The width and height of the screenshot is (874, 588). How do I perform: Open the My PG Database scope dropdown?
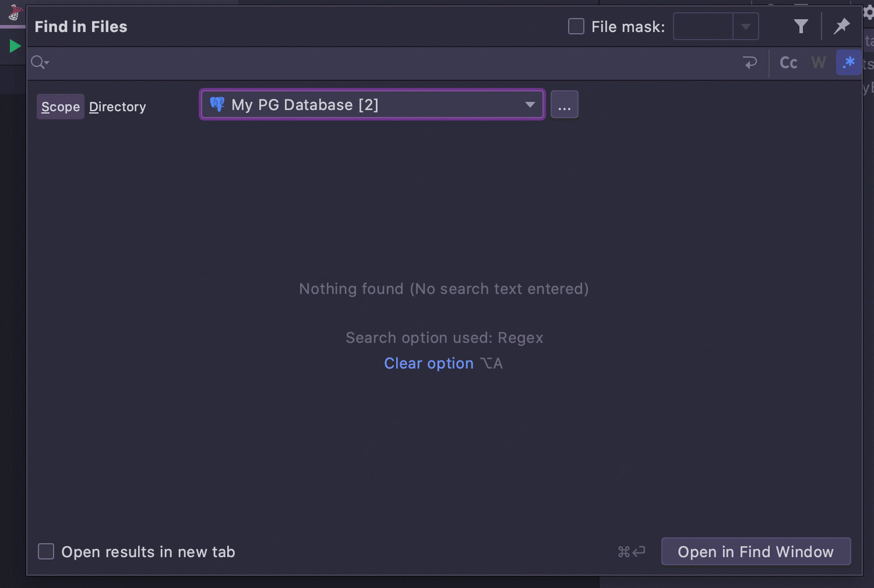click(x=372, y=105)
